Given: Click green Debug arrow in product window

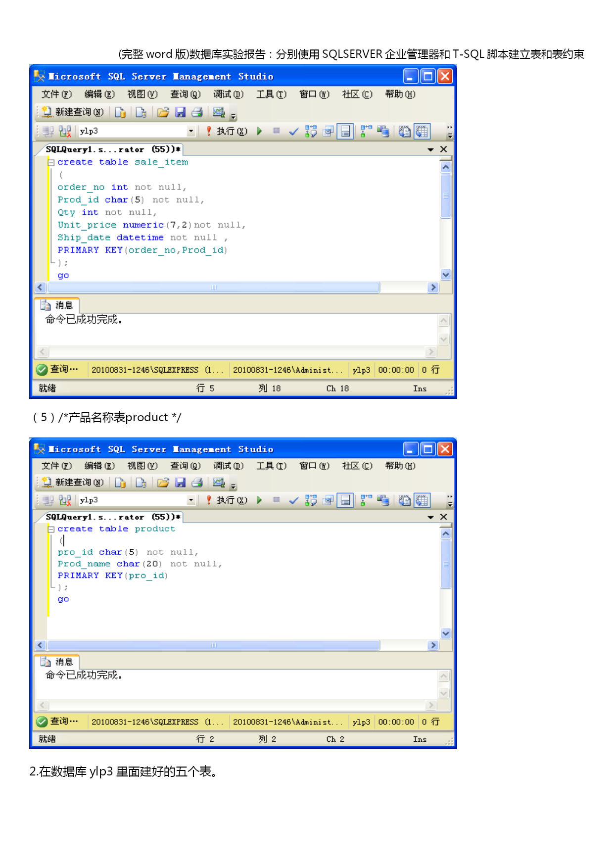Looking at the screenshot, I should pos(259,500).
